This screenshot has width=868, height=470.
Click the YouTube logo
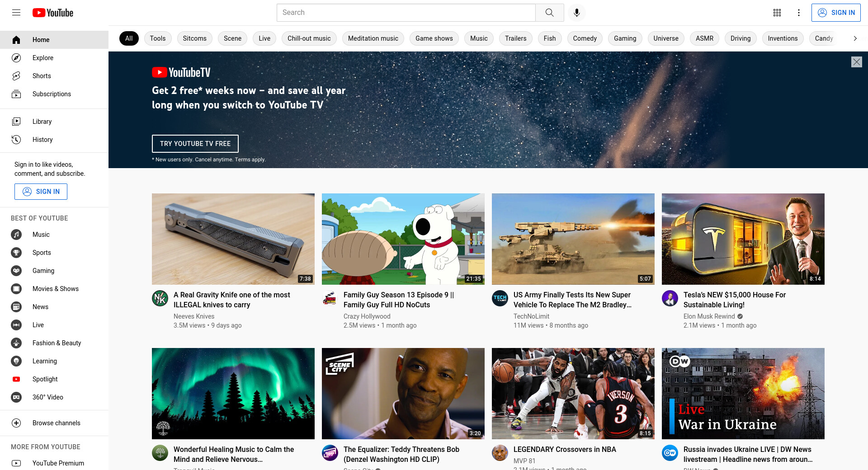53,13
